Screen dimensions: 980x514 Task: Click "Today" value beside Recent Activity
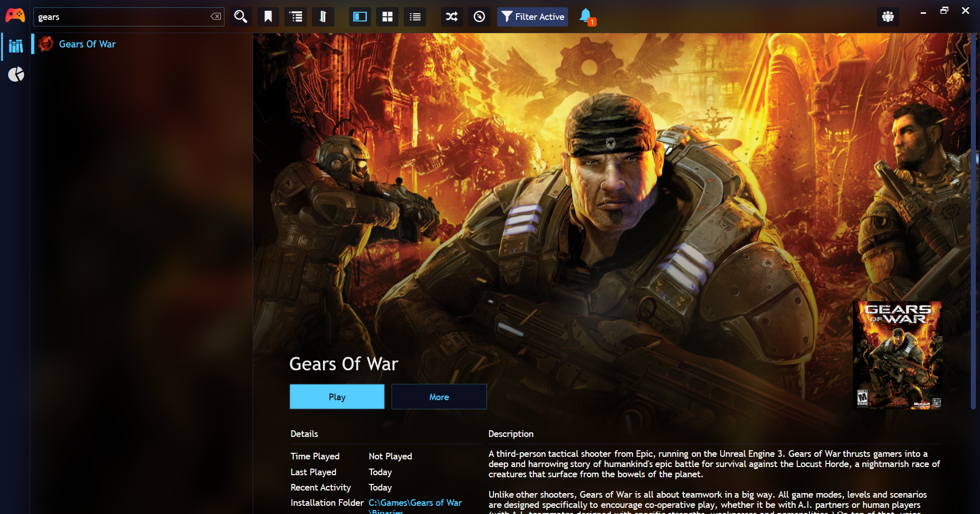pos(380,487)
